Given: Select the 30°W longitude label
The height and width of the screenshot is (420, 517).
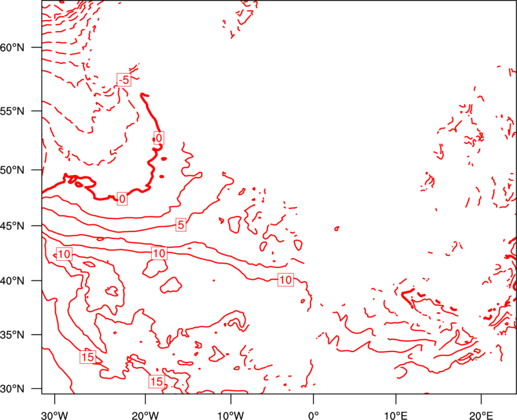Looking at the screenshot, I should [x=55, y=415].
